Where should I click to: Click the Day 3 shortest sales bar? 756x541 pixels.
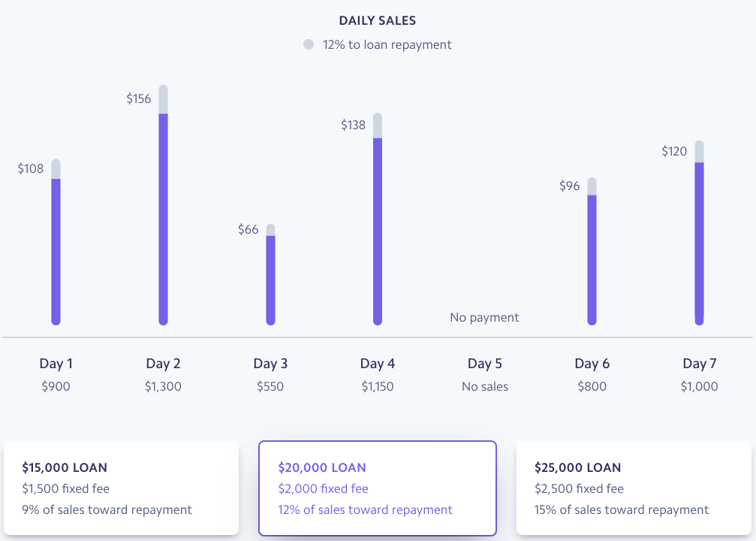270,280
